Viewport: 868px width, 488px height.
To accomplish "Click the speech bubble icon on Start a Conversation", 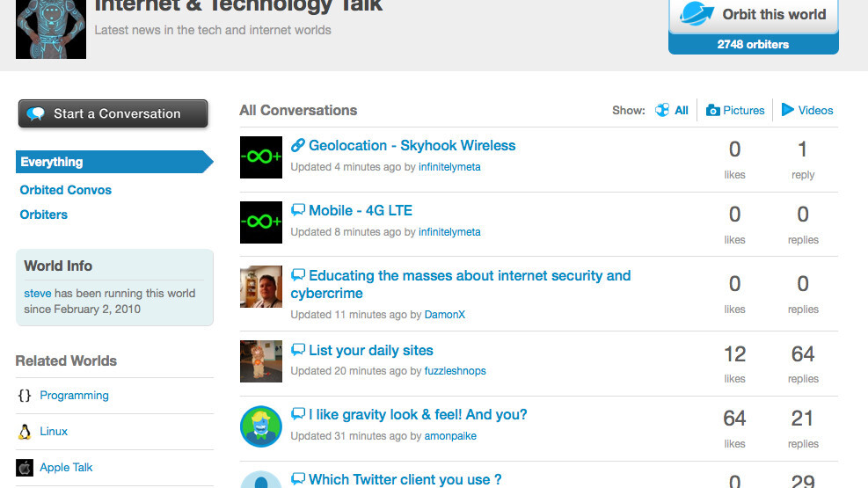I will click(36, 114).
